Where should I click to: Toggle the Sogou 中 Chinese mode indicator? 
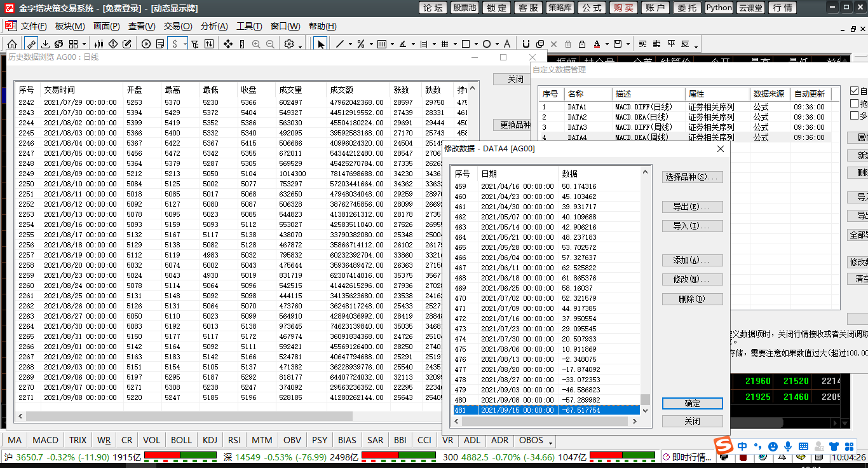coord(742,446)
